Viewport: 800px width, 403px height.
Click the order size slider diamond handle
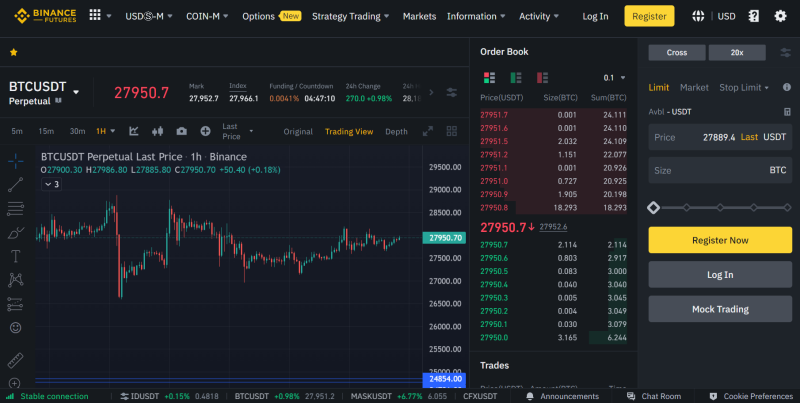[653, 208]
